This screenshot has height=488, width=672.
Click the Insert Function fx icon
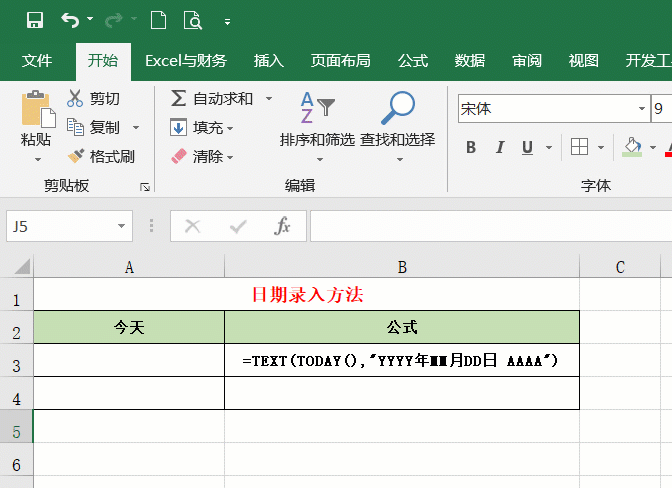pyautogui.click(x=282, y=226)
